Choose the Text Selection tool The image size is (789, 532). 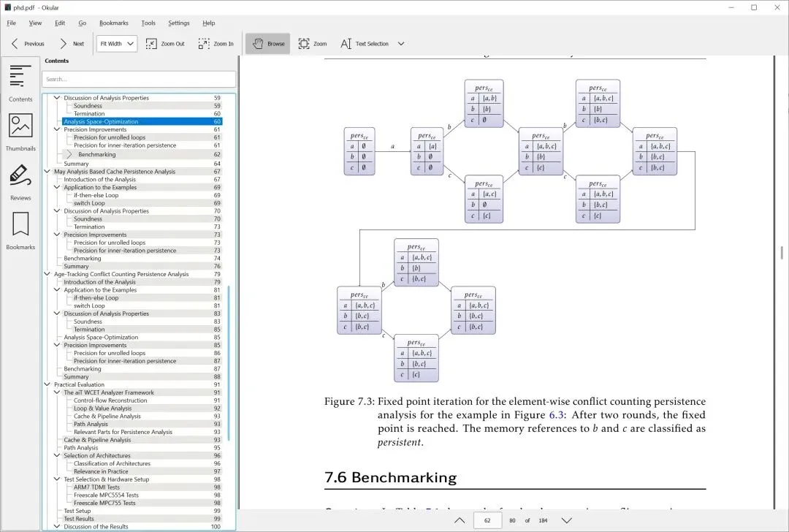tap(365, 44)
